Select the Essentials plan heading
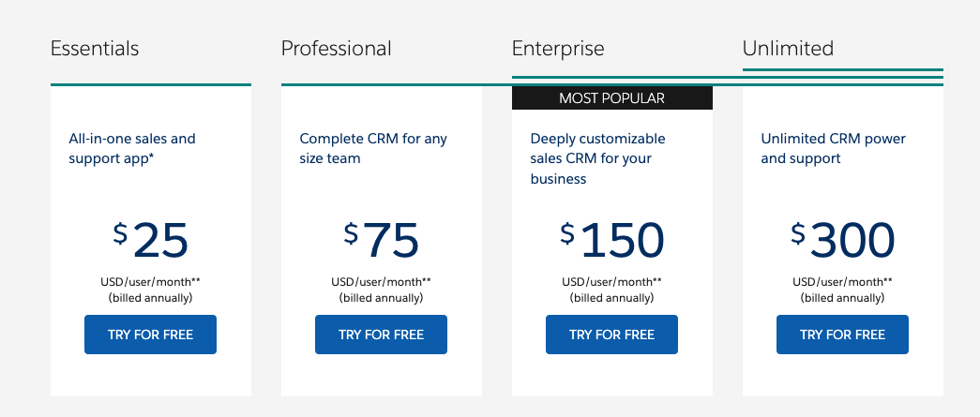 [95, 49]
